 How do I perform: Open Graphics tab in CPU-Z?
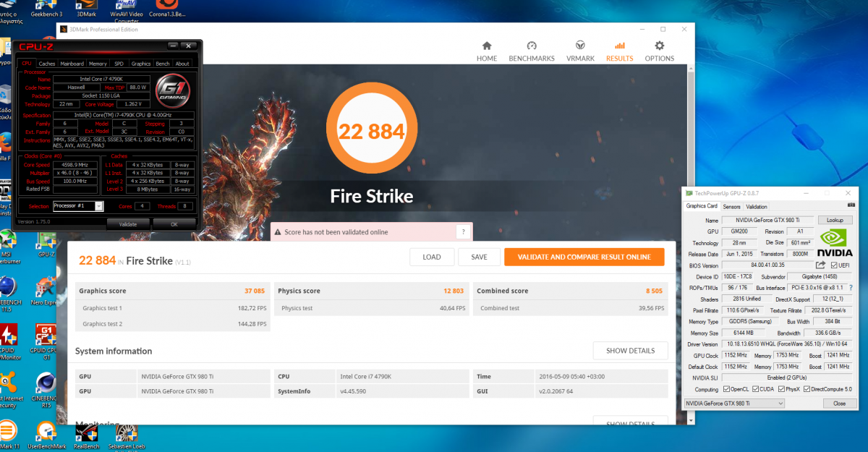tap(141, 64)
